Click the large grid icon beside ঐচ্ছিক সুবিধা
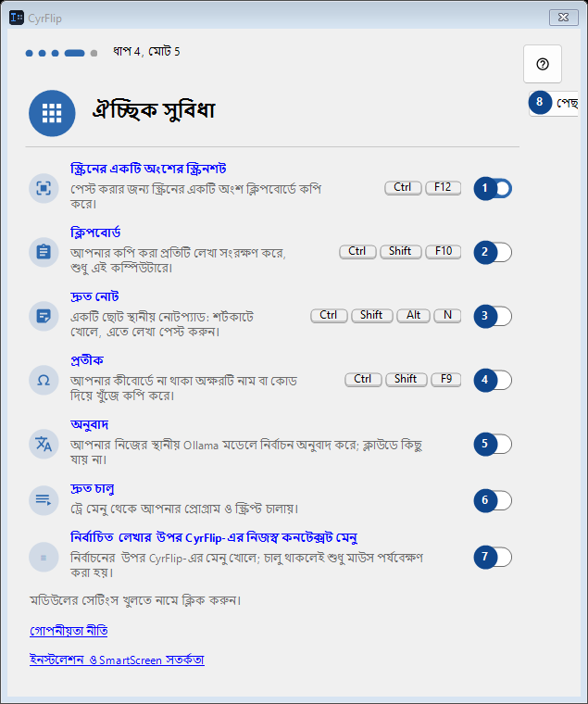 click(x=52, y=113)
